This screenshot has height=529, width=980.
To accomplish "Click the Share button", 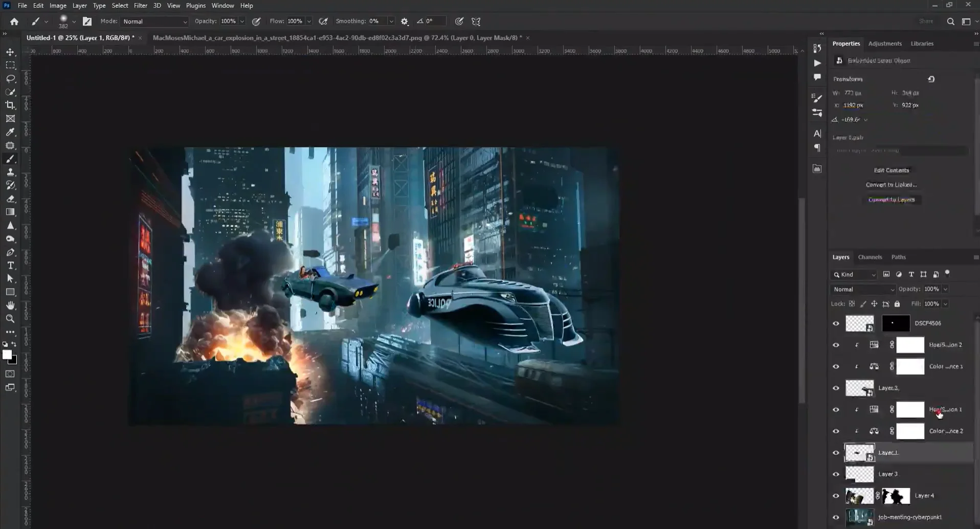I will coord(926,21).
